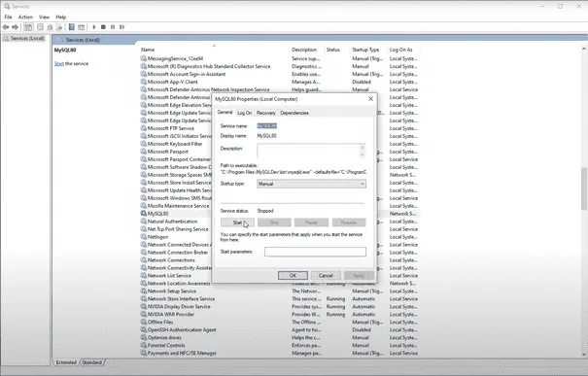The image size is (588, 376).
Task: Select the Microsoft Passport gear icon
Action: click(x=143, y=152)
